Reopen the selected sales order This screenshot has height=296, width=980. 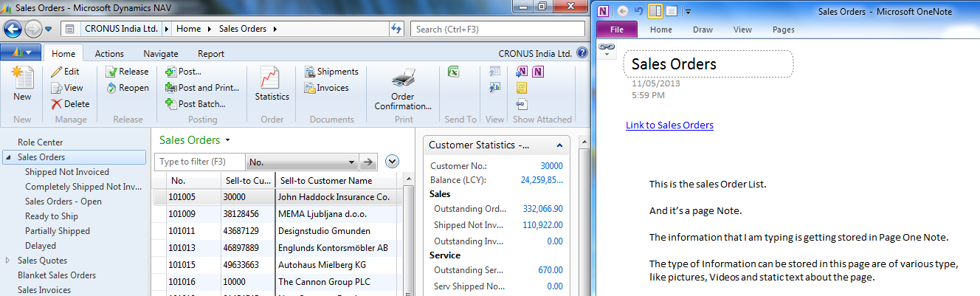click(127, 88)
